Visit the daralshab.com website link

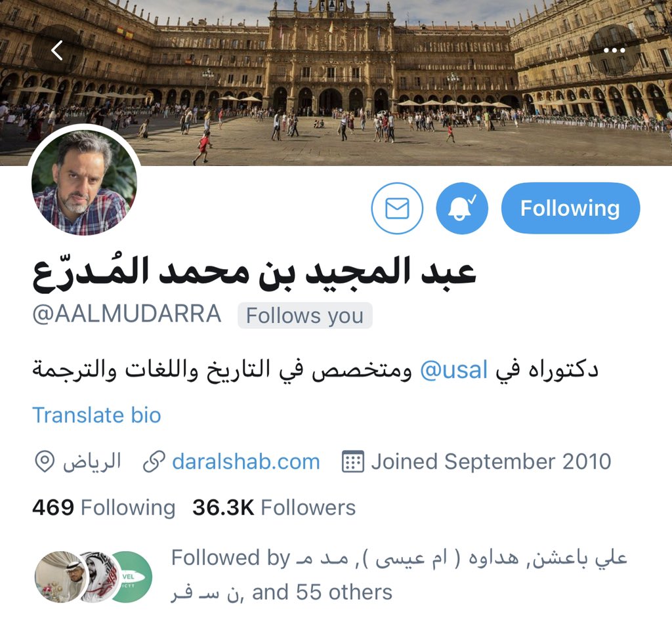246,461
